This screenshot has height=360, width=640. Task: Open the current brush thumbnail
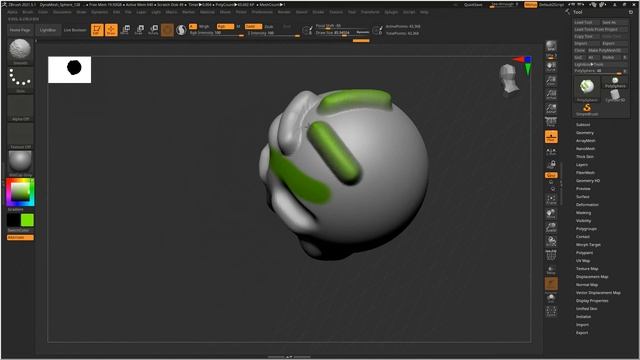point(20,51)
